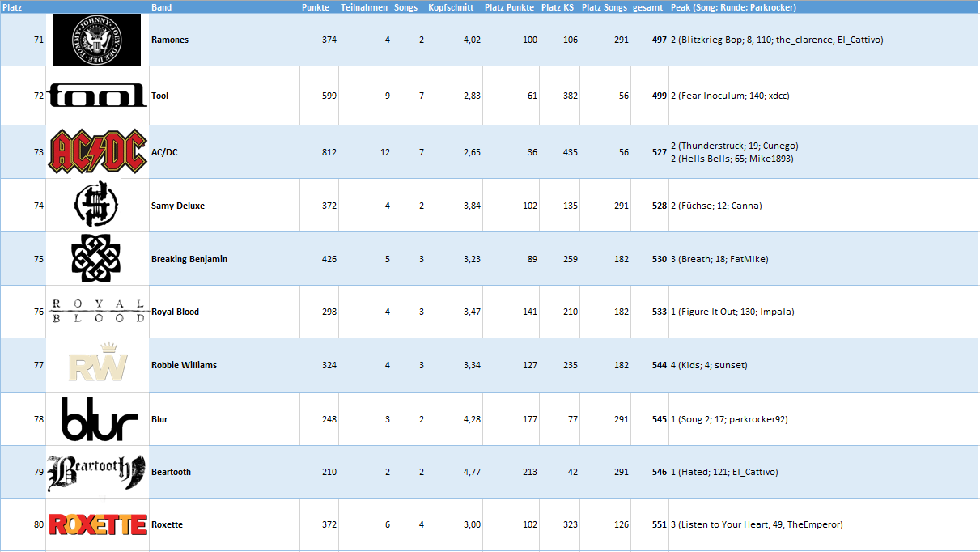Click the Samy Deluxe logo
This screenshot has height=552, width=980.
pyautogui.click(x=97, y=206)
